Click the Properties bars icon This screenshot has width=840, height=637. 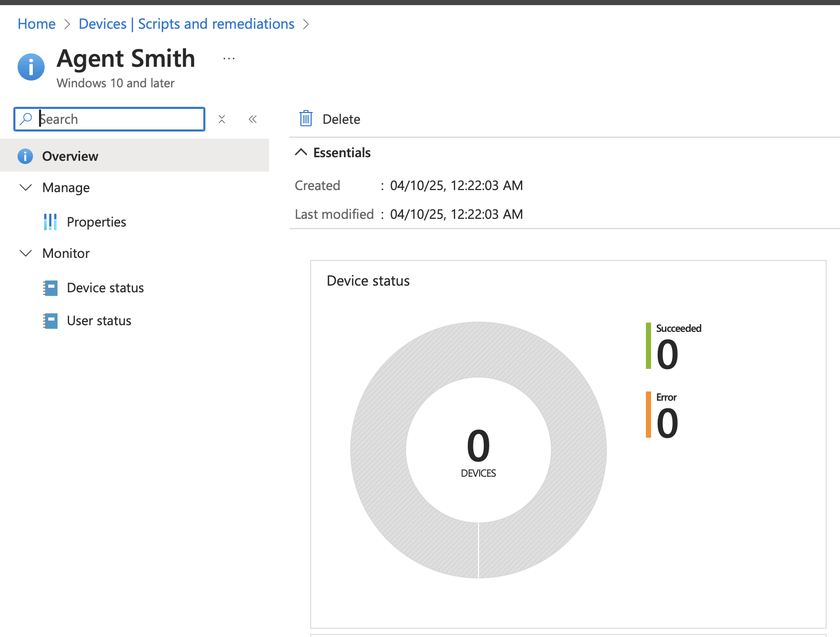(50, 222)
